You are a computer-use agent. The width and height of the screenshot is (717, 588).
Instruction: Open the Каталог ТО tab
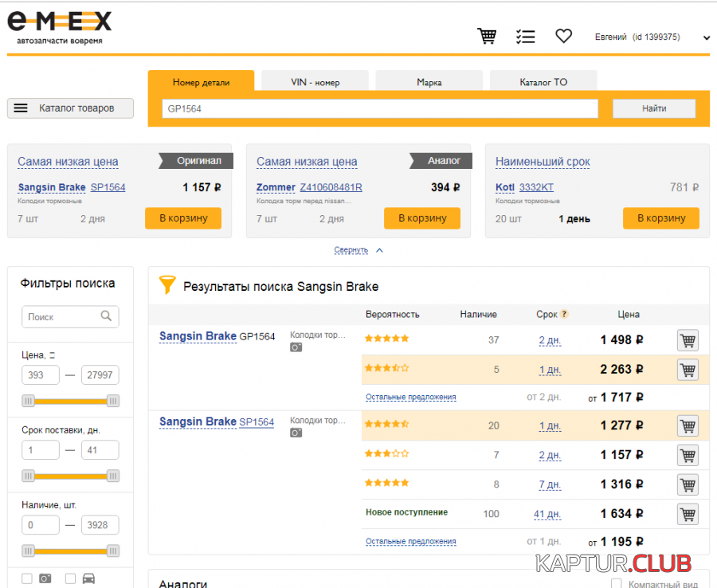coord(543,82)
